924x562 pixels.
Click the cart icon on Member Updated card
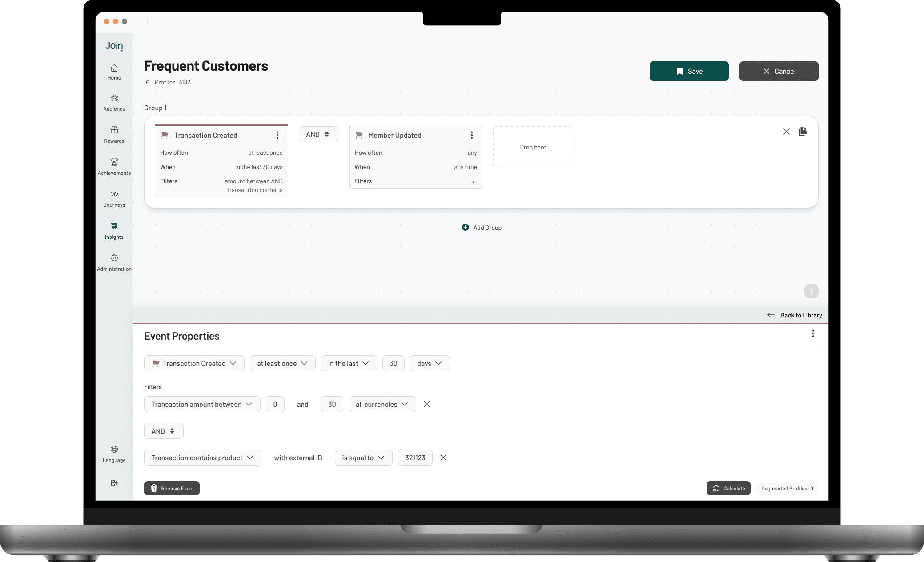[x=359, y=135]
